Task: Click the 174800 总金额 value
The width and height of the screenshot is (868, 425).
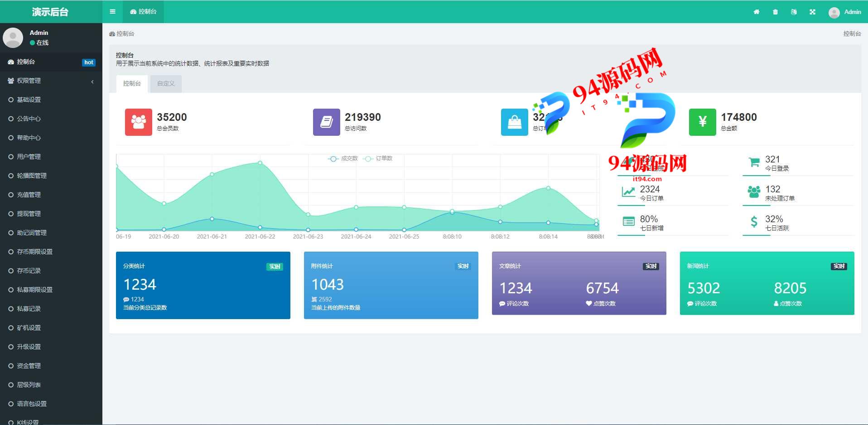Action: [x=739, y=117]
